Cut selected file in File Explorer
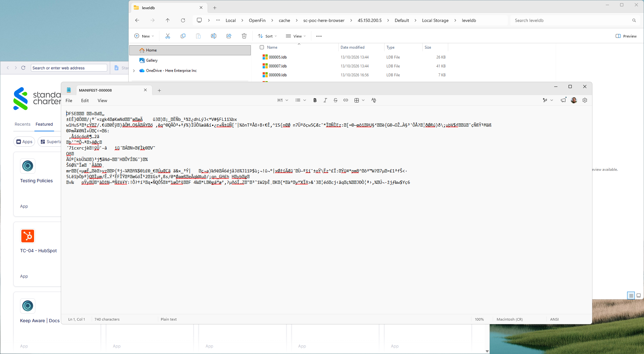Image resolution: width=644 pixels, height=354 pixels. tap(168, 36)
